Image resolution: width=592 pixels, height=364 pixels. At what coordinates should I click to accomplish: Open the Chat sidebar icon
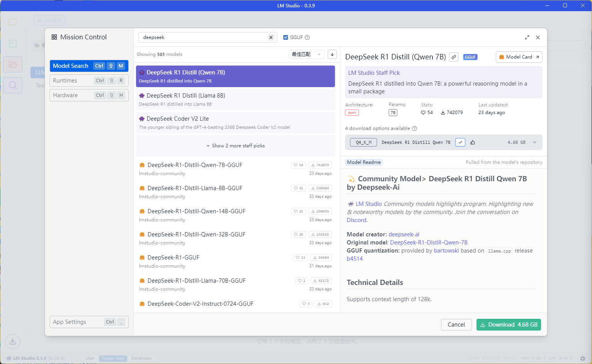pos(13,22)
